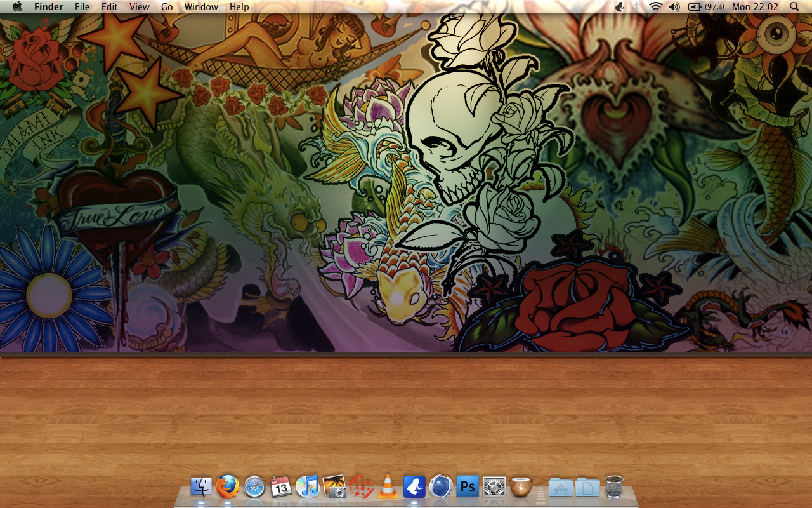Open Applications folder stack in dock

point(561,487)
